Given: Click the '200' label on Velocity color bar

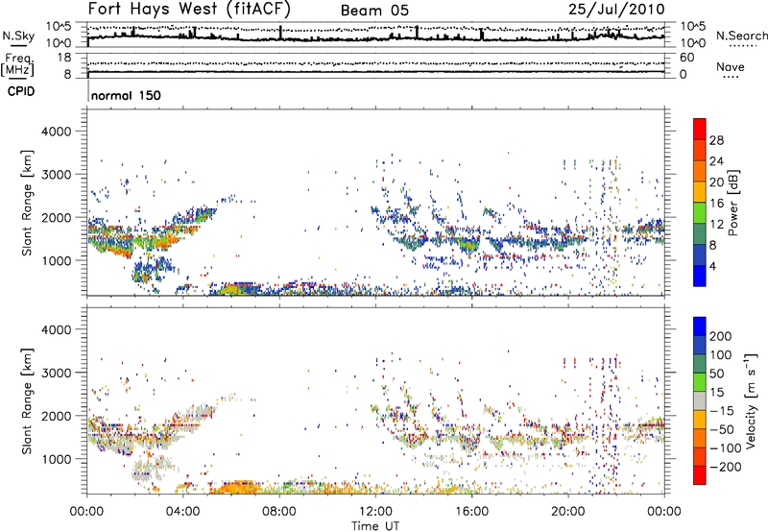Looking at the screenshot, I should pyautogui.click(x=721, y=336).
